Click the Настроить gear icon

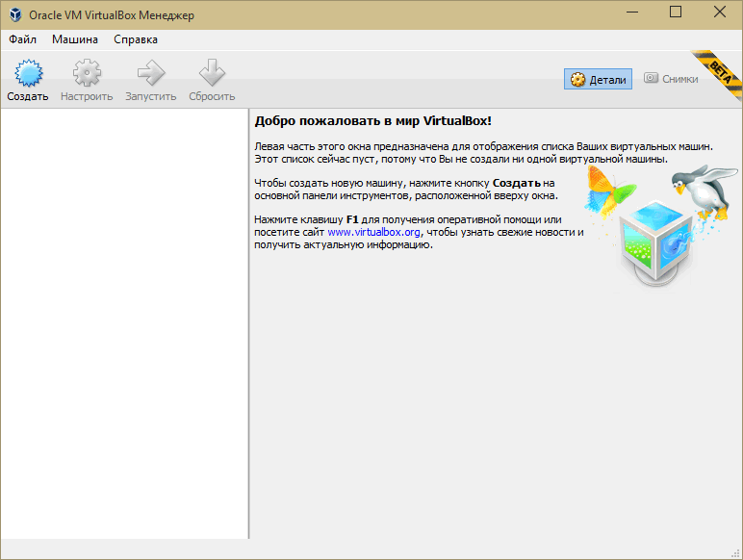87,73
